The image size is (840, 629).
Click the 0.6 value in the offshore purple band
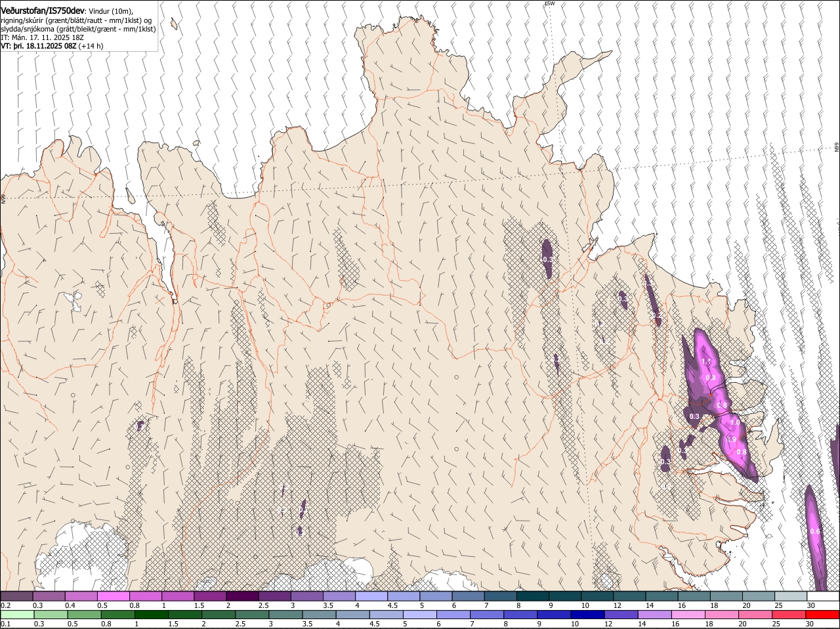[814, 532]
